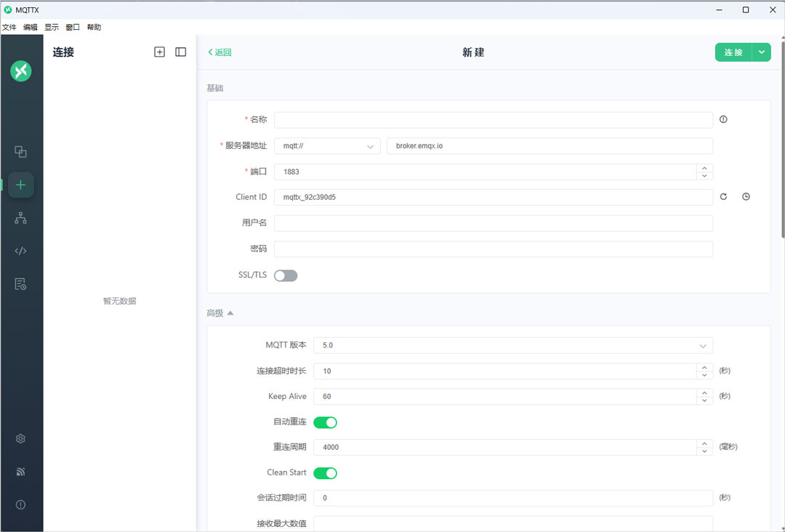Open the 编辑 menu
Screen dimensions: 785x532
[31, 27]
